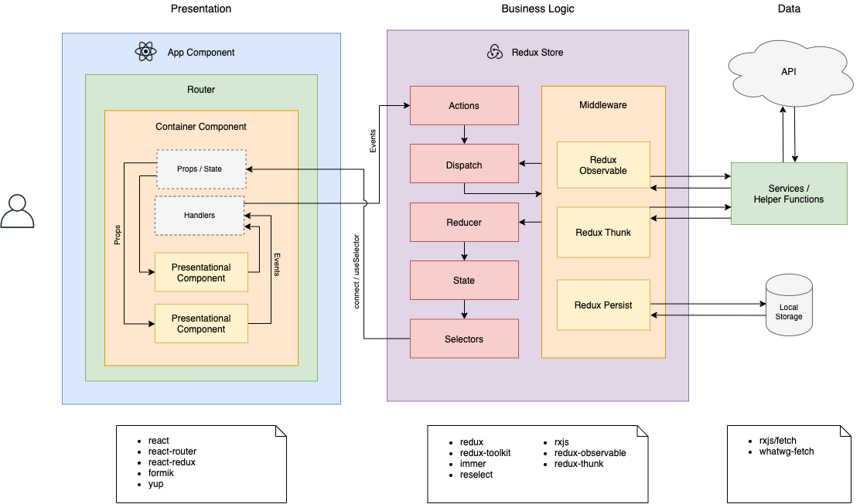The image size is (860, 504).
Task: Select Services / Helper Functions box
Action: coord(789,193)
